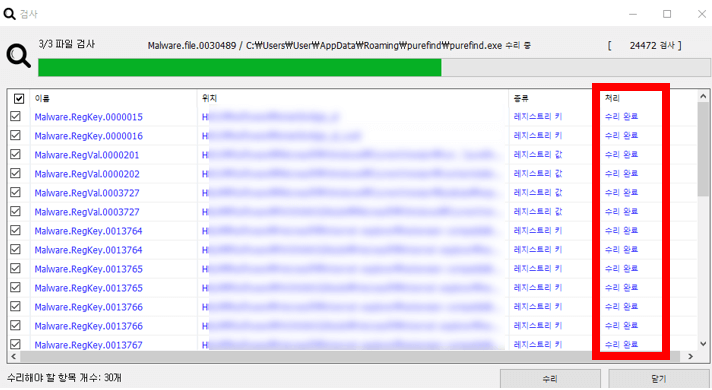The height and width of the screenshot is (390, 712).
Task: Uncheck the Malware.RegKey.0013767 checkbox
Action: [x=15, y=345]
